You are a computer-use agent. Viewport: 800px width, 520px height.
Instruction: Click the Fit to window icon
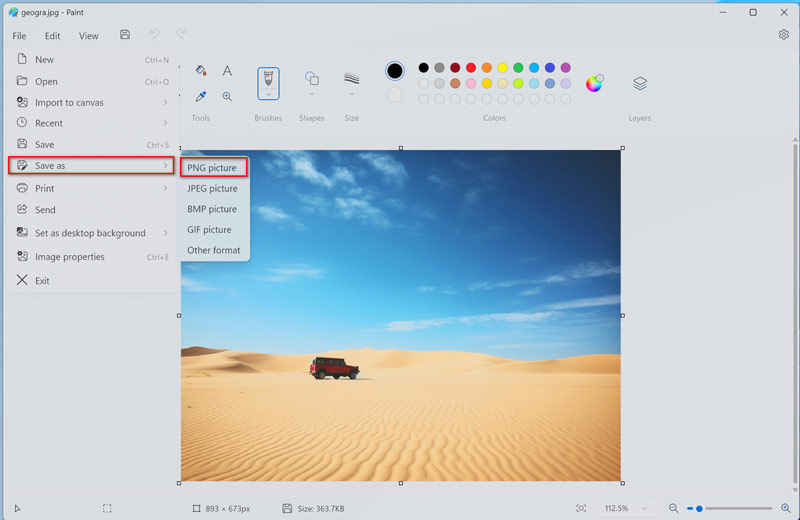point(581,508)
